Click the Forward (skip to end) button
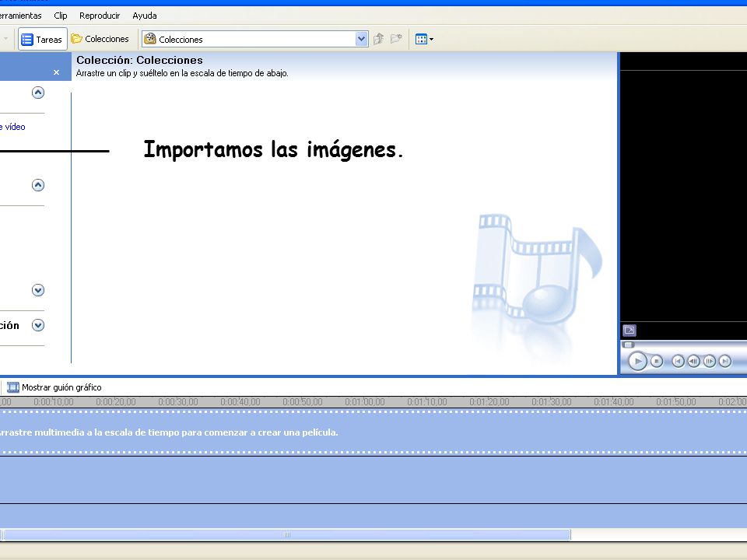Screen dimensions: 747x560 pos(725,362)
